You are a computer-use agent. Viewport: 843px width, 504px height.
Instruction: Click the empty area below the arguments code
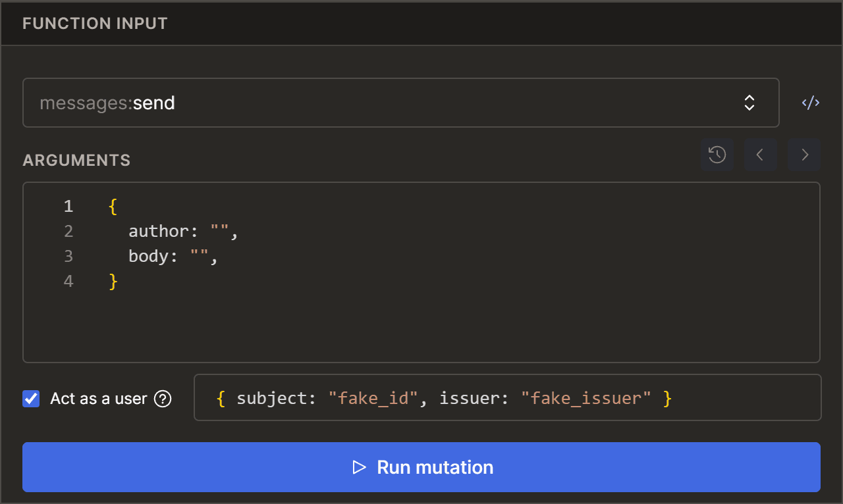point(421,326)
